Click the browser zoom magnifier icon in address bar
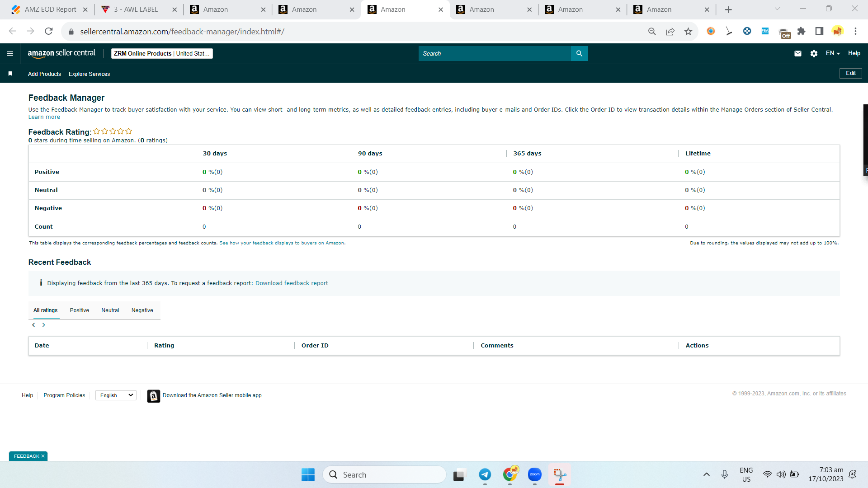The width and height of the screenshot is (868, 488). (x=652, y=31)
